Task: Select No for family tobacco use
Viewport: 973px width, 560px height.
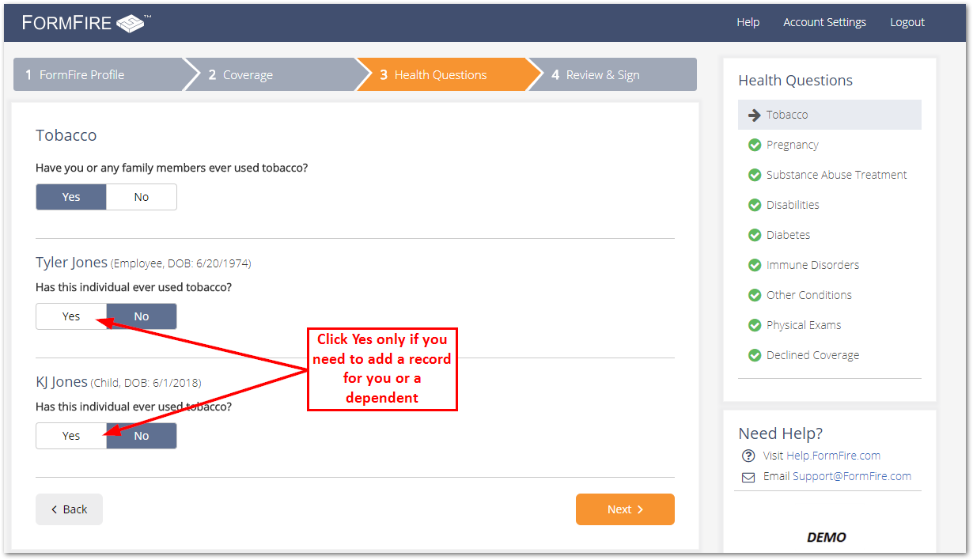Action: coord(142,197)
